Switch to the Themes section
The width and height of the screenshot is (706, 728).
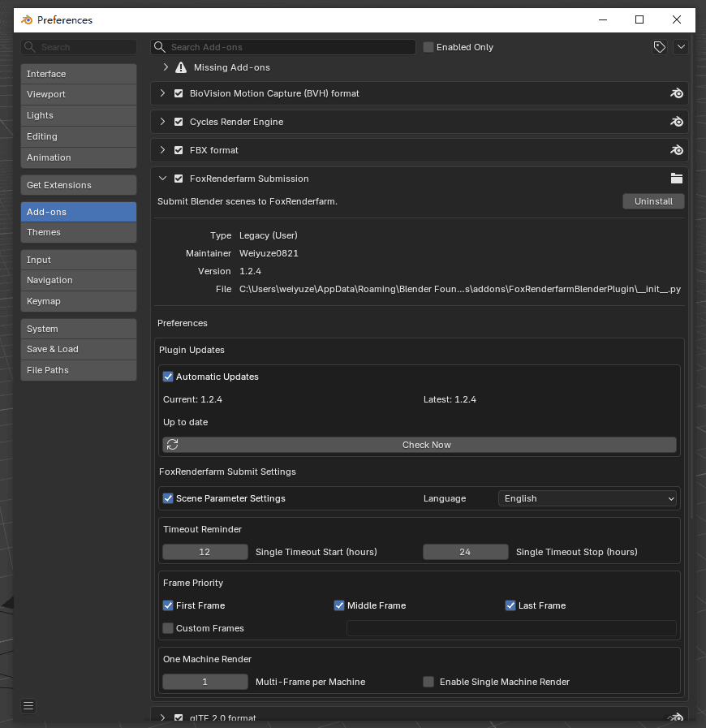[x=79, y=232]
